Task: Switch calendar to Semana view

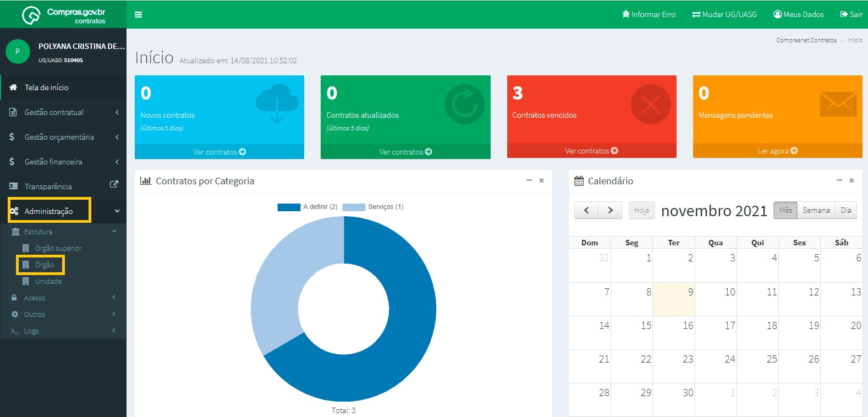Action: point(816,210)
